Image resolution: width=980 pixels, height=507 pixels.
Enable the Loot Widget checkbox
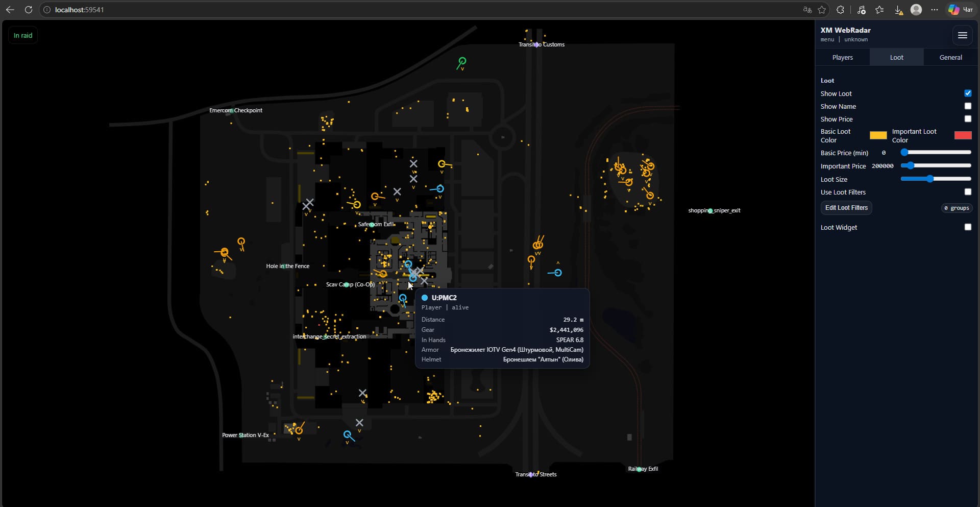click(x=968, y=227)
